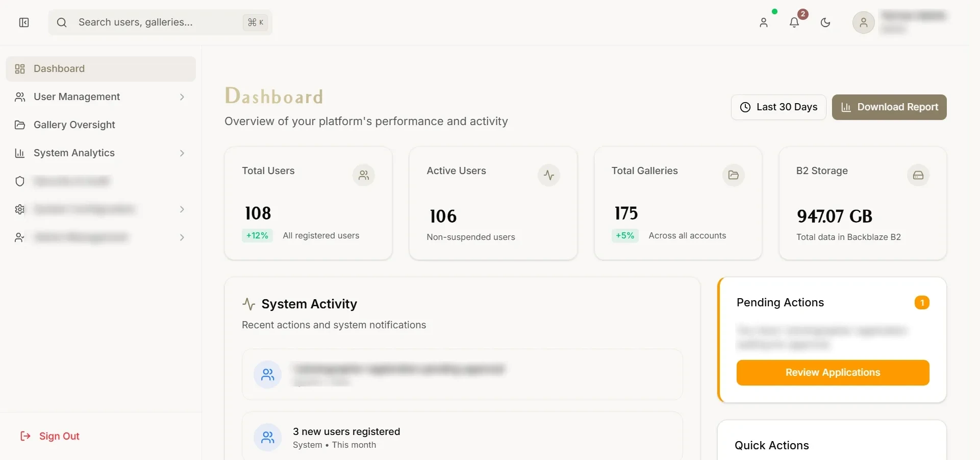
Task: Expand the System Analytics chevron
Action: click(x=182, y=153)
